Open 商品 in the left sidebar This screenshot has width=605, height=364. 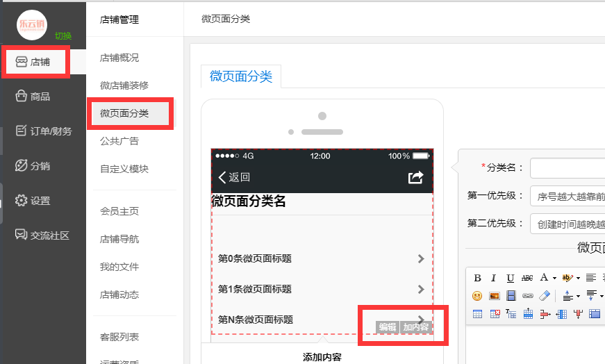tap(40, 97)
